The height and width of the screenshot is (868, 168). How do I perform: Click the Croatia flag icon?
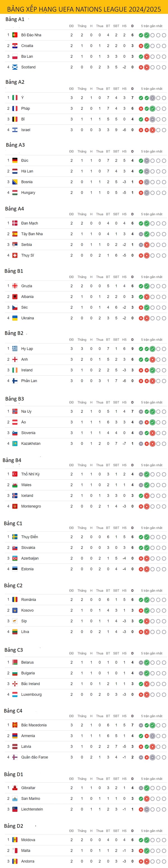(15, 46)
